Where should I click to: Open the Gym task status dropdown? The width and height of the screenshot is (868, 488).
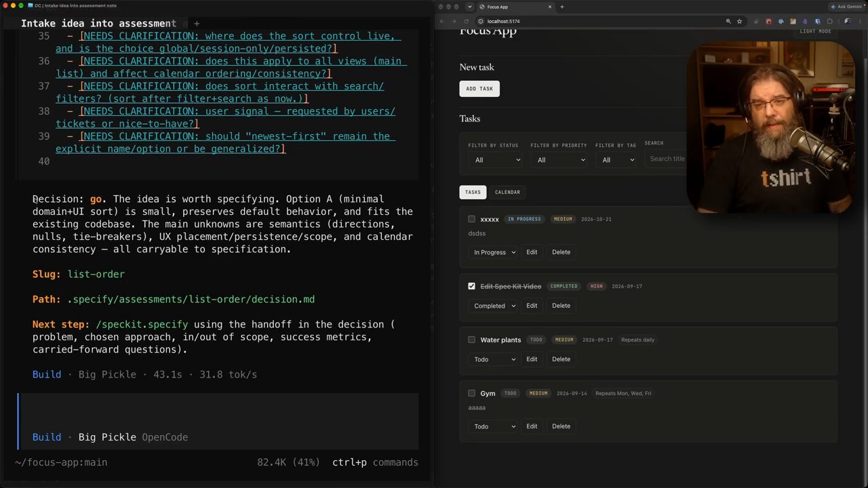click(493, 426)
